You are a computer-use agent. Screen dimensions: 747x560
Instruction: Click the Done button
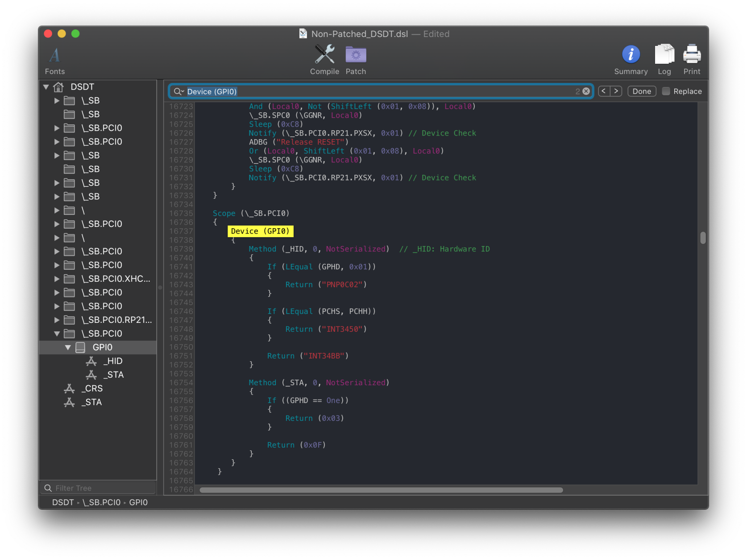641,91
